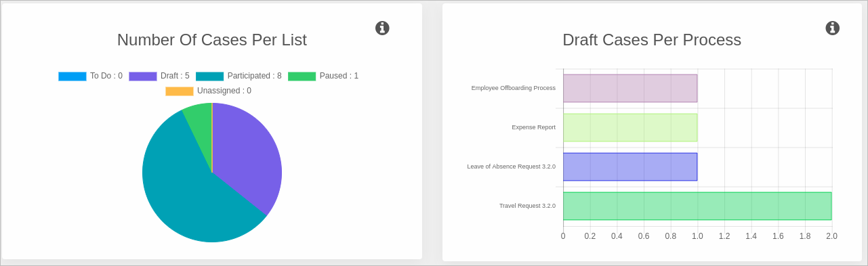Click the 'Participated : 8' legend label
The height and width of the screenshot is (266, 868).
click(254, 76)
